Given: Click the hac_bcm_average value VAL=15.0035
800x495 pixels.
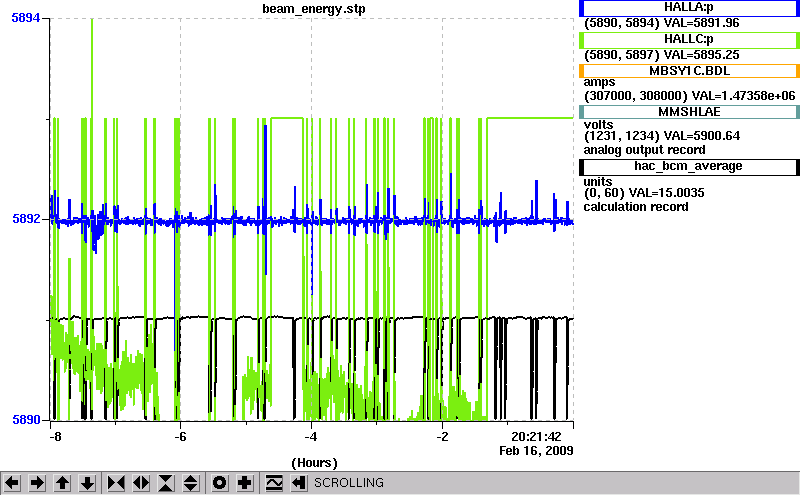Looking at the screenshot, I should coord(666,193).
